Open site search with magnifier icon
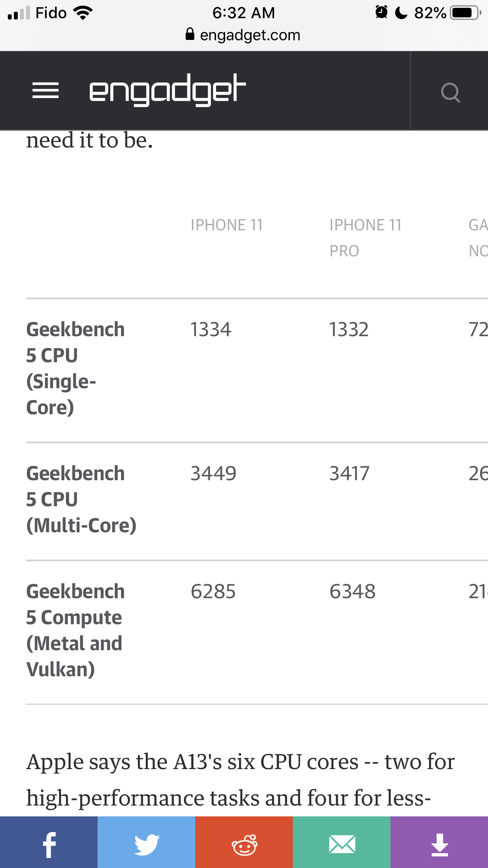 pyautogui.click(x=450, y=92)
